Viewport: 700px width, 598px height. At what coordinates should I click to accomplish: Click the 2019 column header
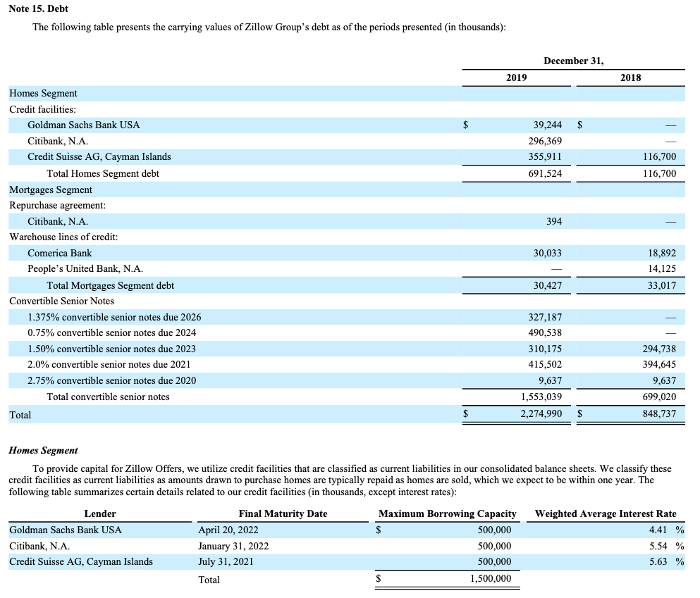[517, 77]
